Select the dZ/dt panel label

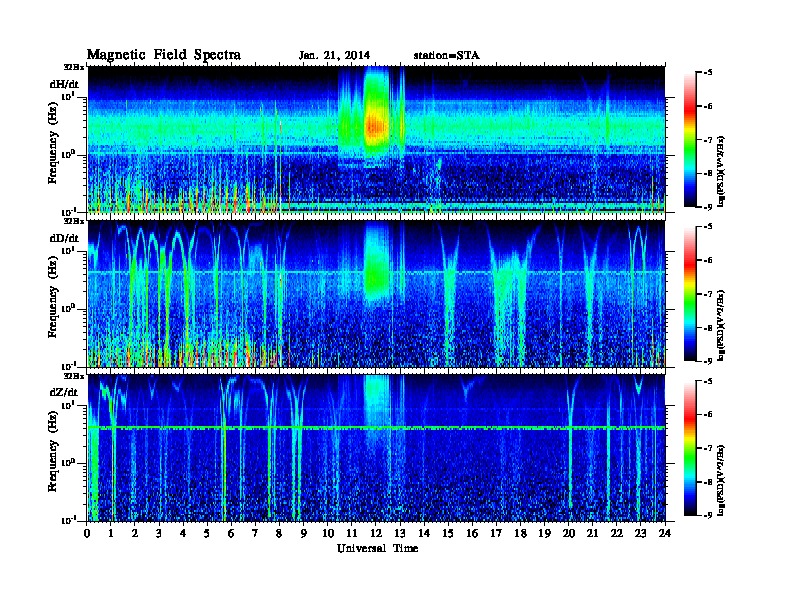pyautogui.click(x=64, y=392)
